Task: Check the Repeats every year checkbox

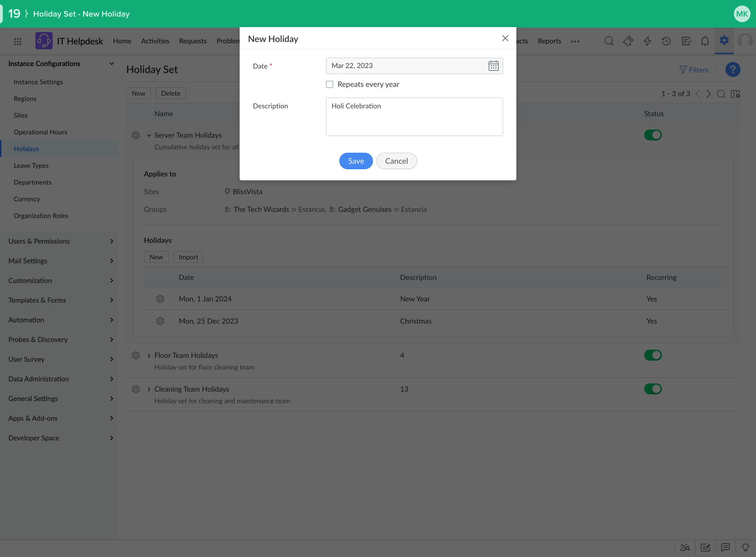Action: [330, 84]
